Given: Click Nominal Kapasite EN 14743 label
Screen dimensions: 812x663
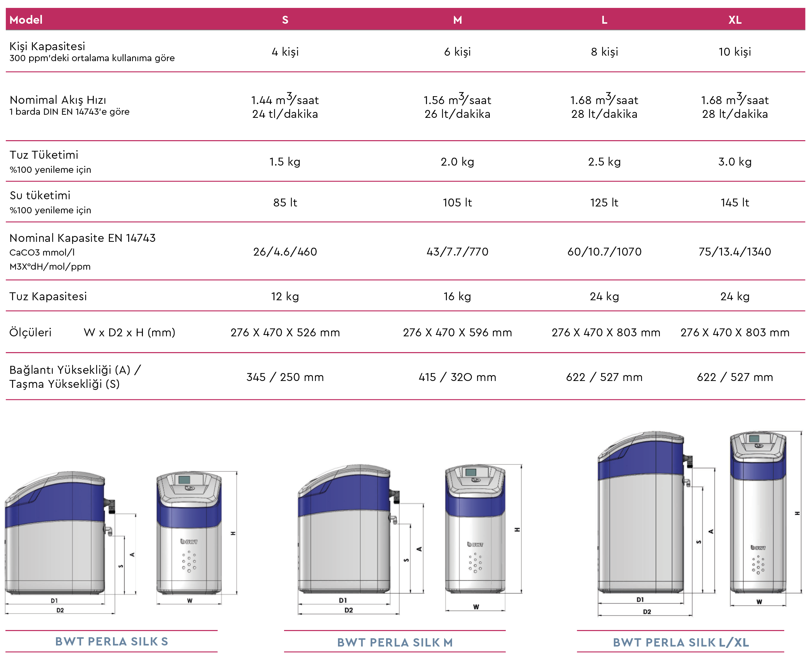Looking at the screenshot, I should coord(82,238).
